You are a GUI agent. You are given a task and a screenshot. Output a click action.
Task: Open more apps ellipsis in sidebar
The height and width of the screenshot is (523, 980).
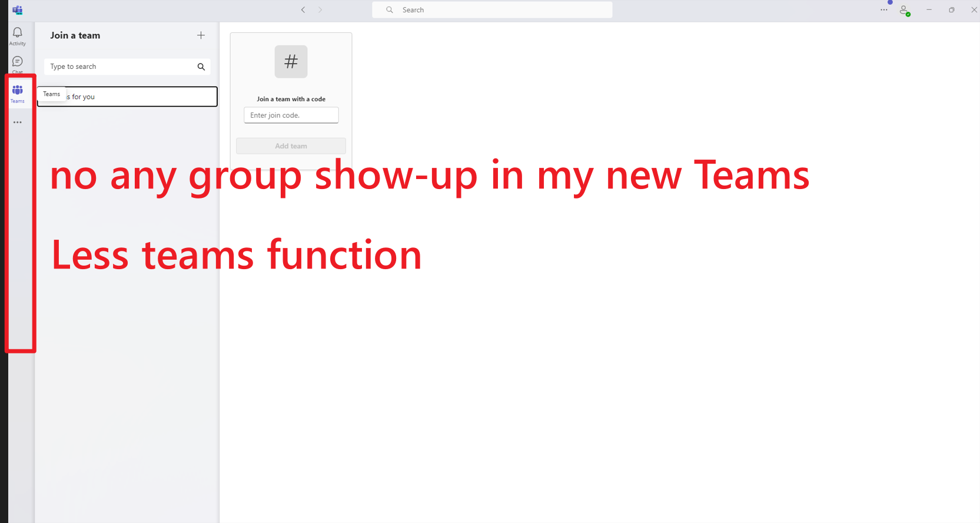point(18,123)
